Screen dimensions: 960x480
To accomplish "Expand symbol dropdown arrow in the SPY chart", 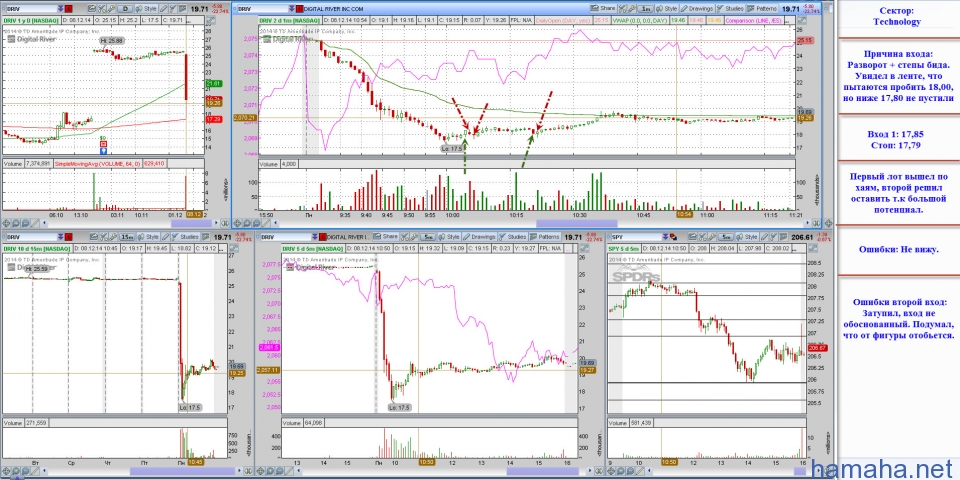I will click(665, 237).
